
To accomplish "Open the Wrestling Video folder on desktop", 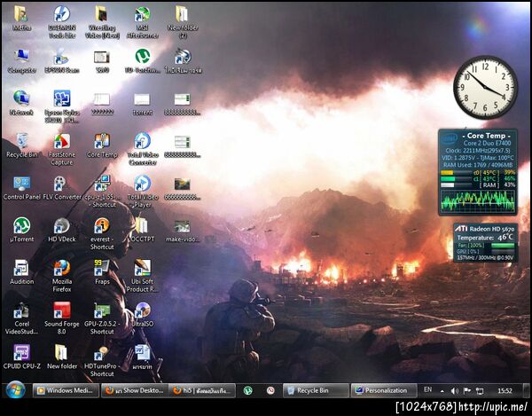I will click(x=102, y=22).
